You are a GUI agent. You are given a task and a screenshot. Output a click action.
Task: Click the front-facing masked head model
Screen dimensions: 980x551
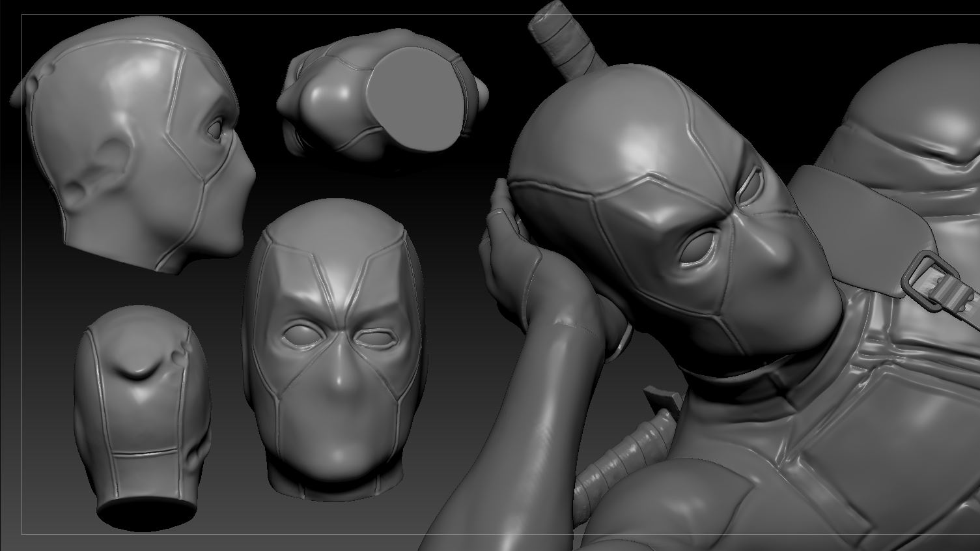[x=335, y=349]
